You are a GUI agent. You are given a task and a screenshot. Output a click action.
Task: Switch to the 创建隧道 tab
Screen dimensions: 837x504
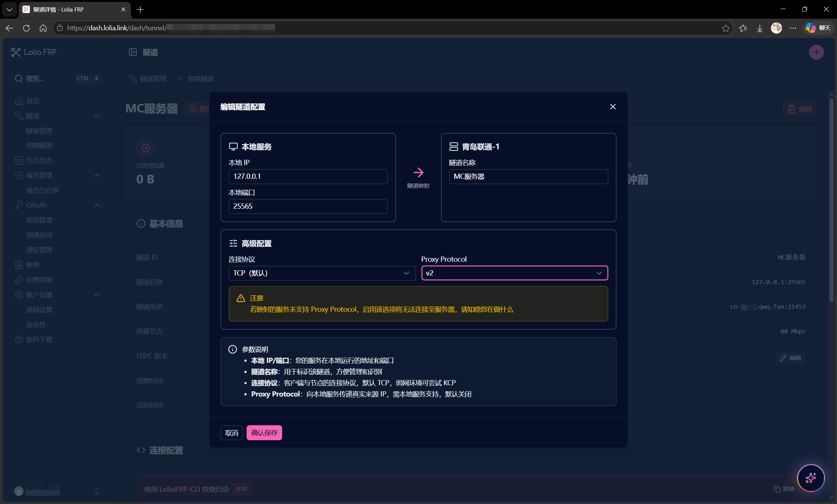tap(196, 79)
